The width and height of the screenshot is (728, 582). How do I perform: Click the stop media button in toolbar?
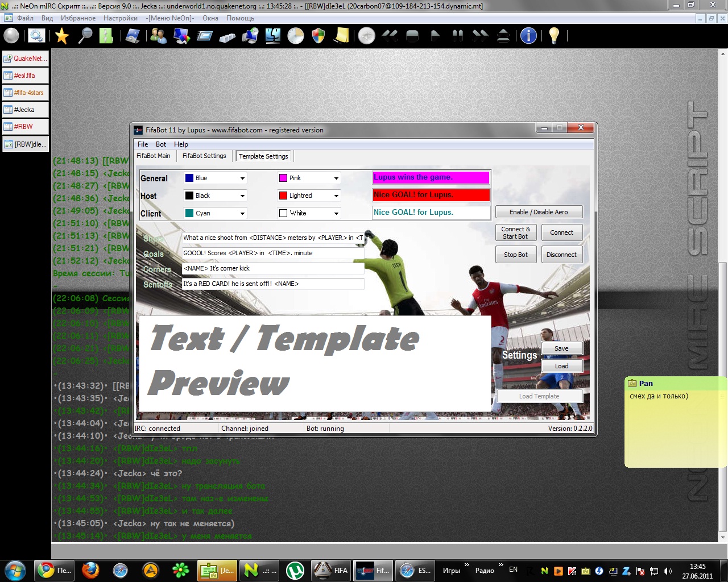coord(412,36)
